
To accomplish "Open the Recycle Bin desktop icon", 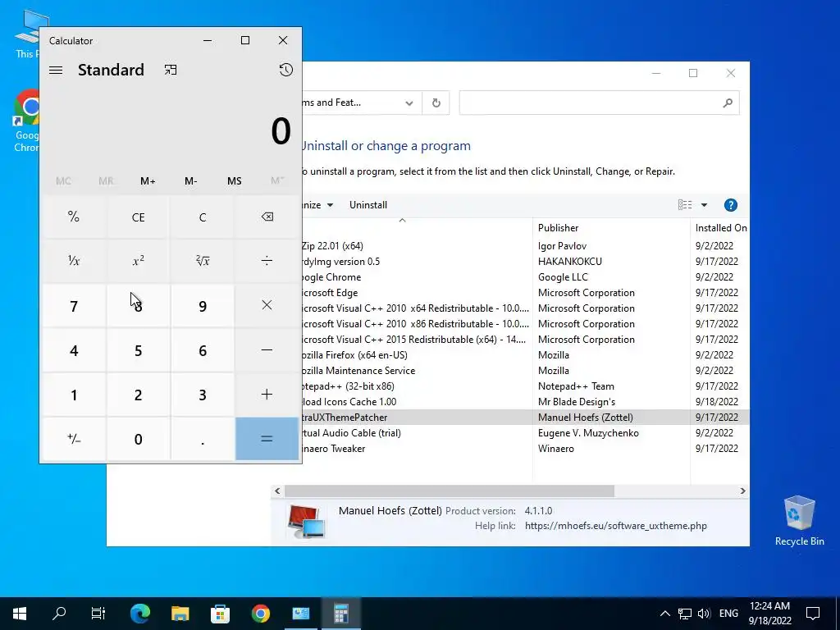I will coord(799,521).
